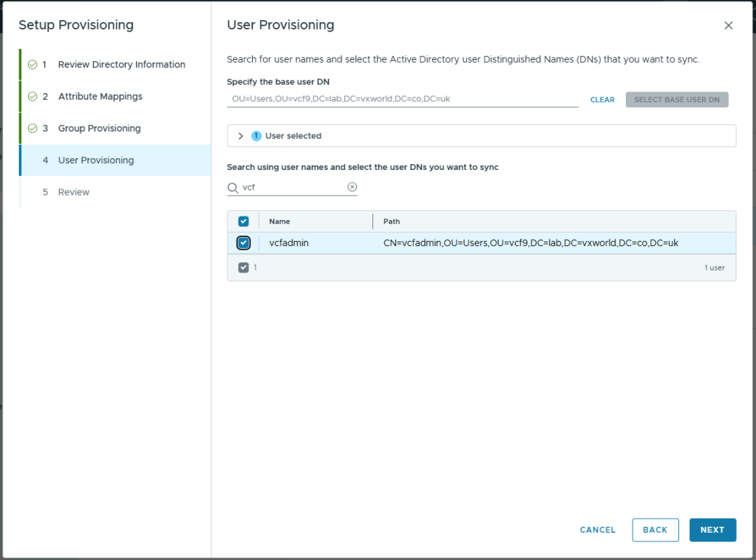Close the User Provisioning dialog

[x=728, y=26]
